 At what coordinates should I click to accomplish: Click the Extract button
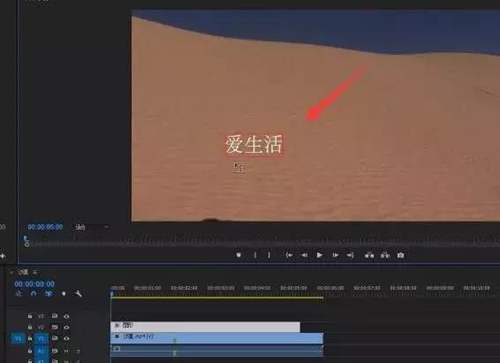point(385,255)
